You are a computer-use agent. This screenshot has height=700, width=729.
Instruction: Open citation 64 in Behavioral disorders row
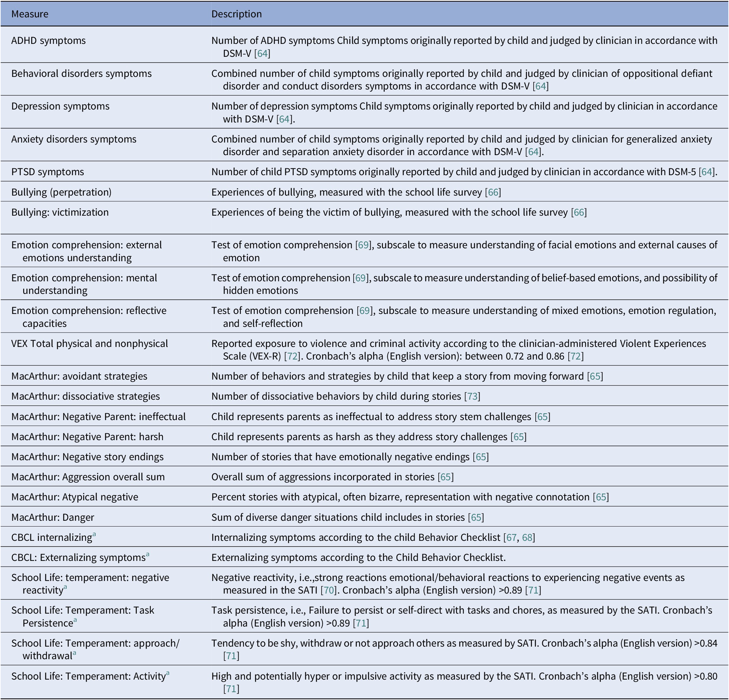pos(540,86)
